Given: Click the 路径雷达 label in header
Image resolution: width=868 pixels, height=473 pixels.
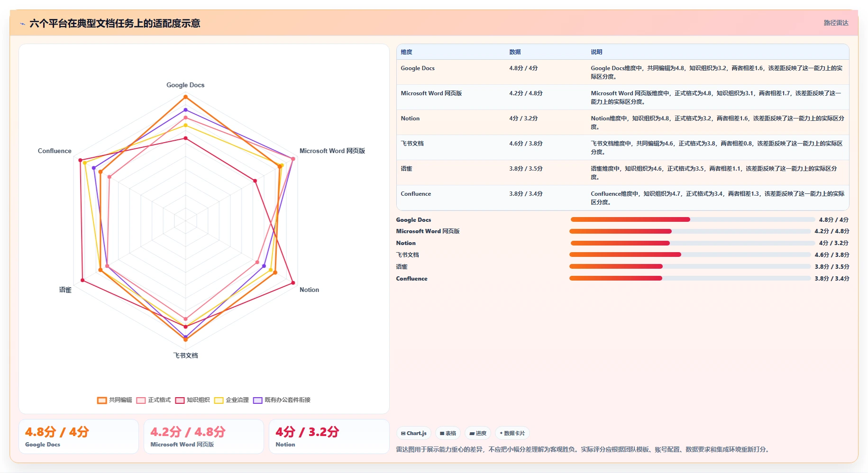Looking at the screenshot, I should click(836, 23).
